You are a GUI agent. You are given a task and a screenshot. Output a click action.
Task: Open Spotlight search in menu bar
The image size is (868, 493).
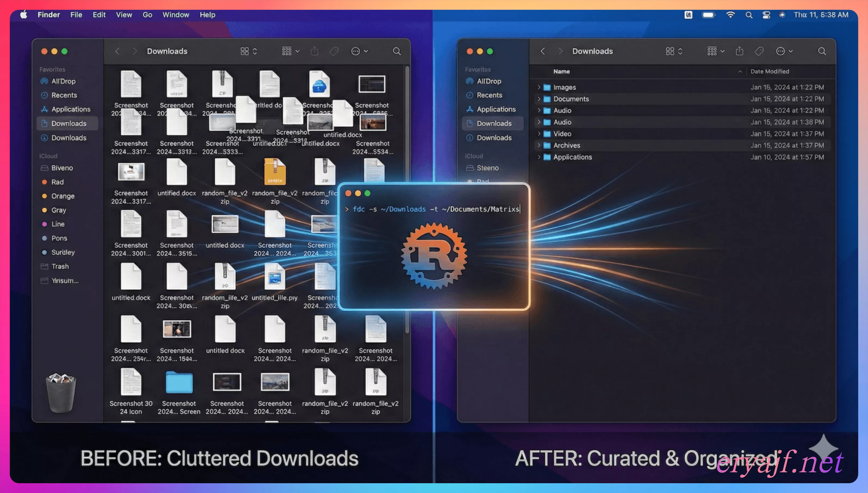(x=749, y=15)
